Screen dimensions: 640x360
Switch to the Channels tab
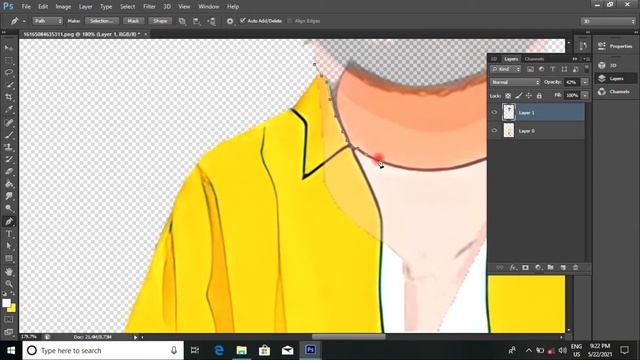pyautogui.click(x=534, y=59)
